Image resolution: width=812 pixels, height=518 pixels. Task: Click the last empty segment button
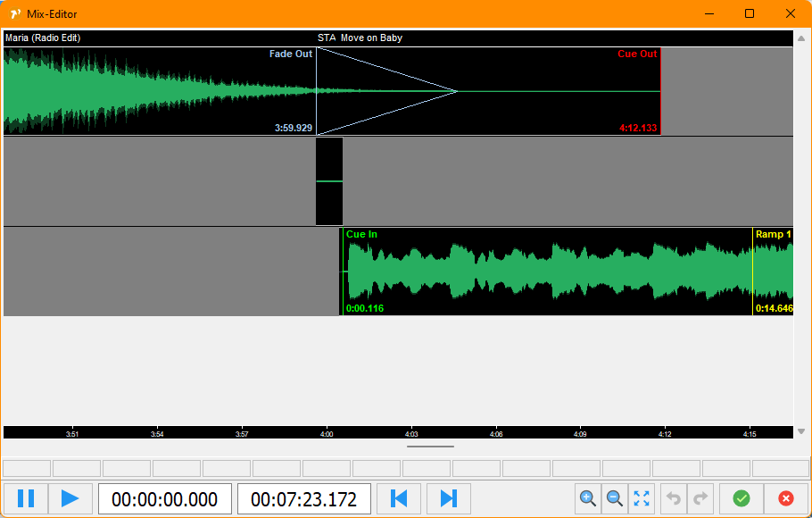781,468
